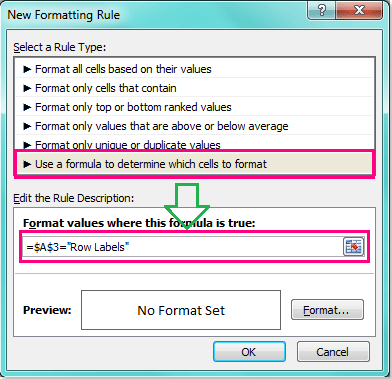Viewport: 392px width, 379px height.
Task: Click the arrow beside 'Use a formula to determine'
Action: (27, 164)
